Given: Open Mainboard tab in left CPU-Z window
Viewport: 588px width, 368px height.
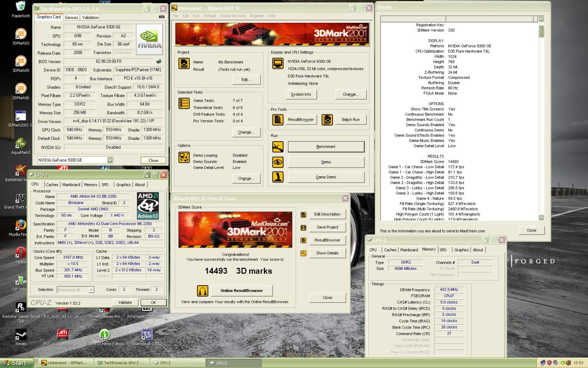Looking at the screenshot, I should tap(71, 185).
